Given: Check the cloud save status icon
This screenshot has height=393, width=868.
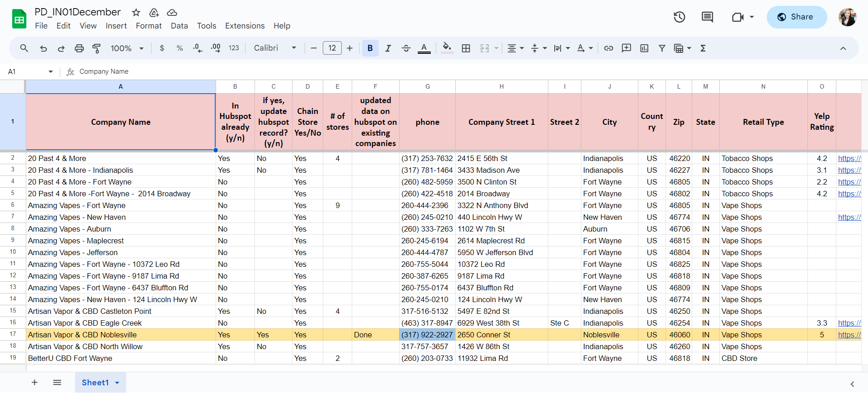Looking at the screenshot, I should tap(172, 12).
